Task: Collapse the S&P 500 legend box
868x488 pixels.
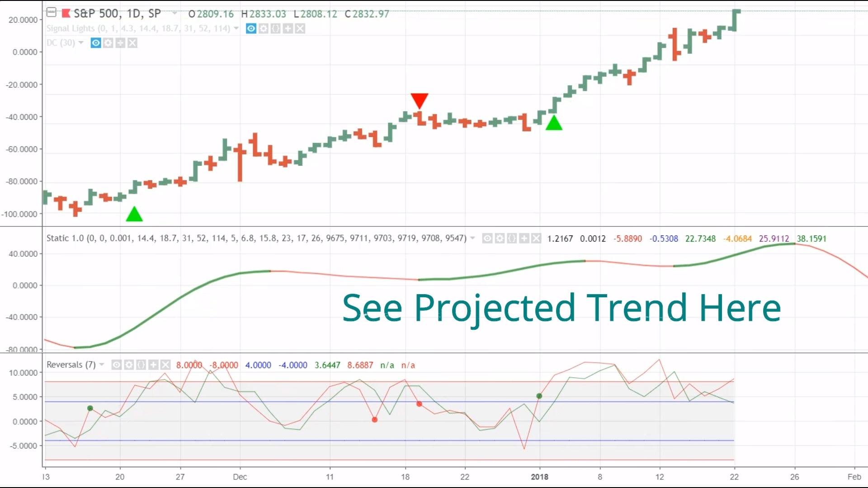Action: pyautogui.click(x=52, y=13)
